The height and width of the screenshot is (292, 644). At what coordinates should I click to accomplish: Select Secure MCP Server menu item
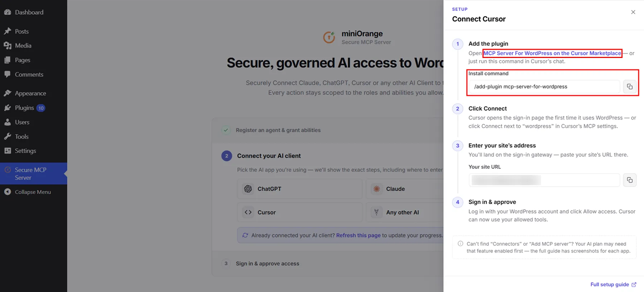pos(33,174)
